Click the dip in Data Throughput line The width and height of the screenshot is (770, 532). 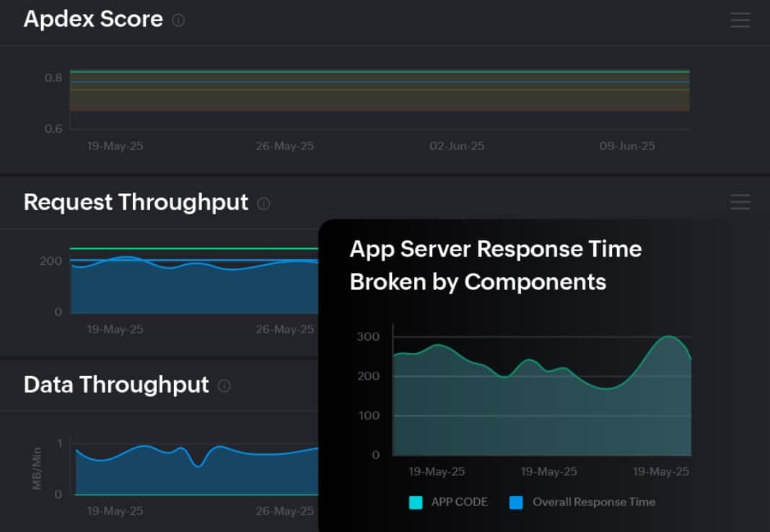(198, 465)
